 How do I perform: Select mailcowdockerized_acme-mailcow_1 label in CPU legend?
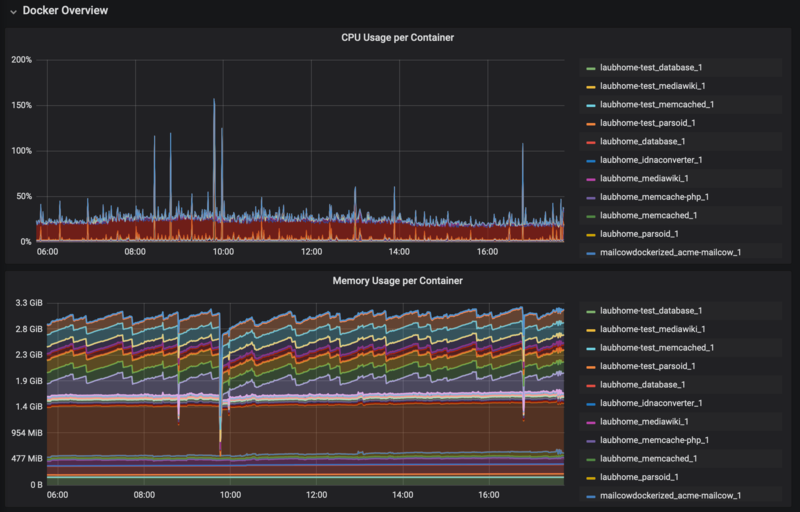coord(670,252)
